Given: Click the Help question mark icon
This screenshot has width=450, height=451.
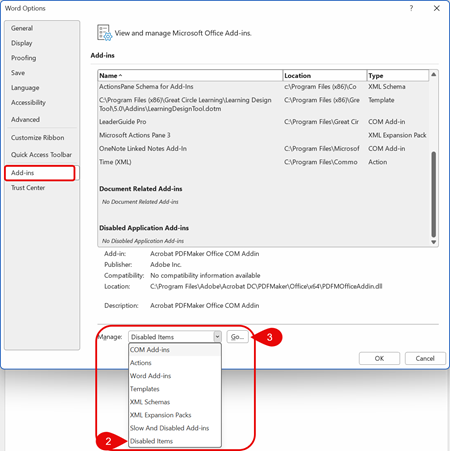Looking at the screenshot, I should (x=411, y=8).
